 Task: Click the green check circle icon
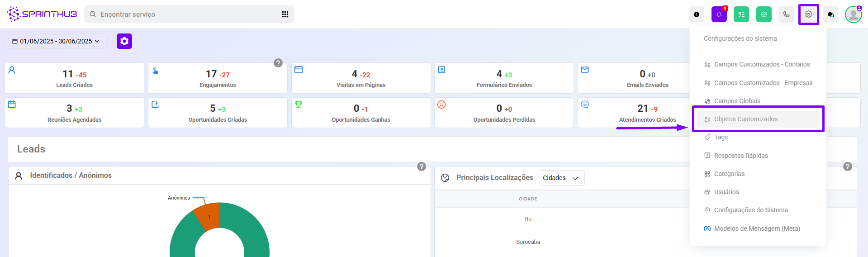point(764,14)
